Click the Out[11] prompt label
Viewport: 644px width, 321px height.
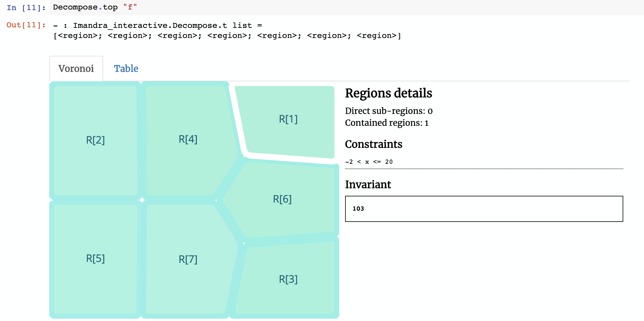tap(26, 25)
